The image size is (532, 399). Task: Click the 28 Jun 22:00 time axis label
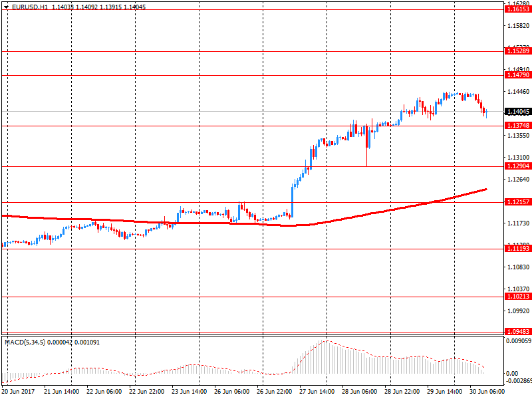(402, 392)
